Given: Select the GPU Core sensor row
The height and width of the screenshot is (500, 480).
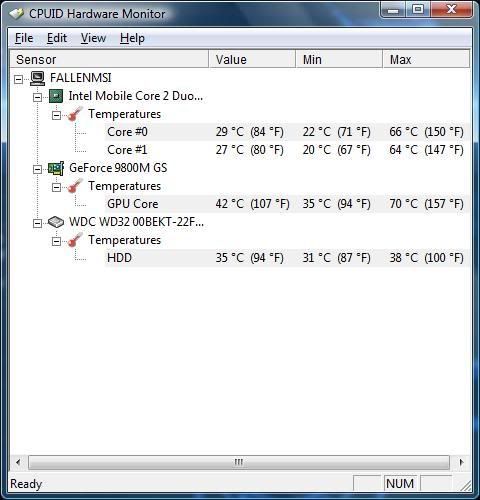Looking at the screenshot, I should [x=287, y=204].
